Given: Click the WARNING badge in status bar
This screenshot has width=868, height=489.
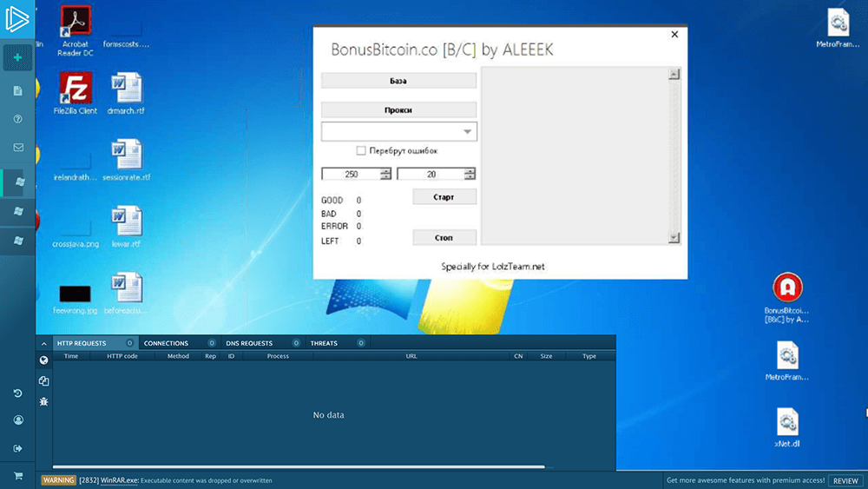Looking at the screenshot, I should [58, 480].
